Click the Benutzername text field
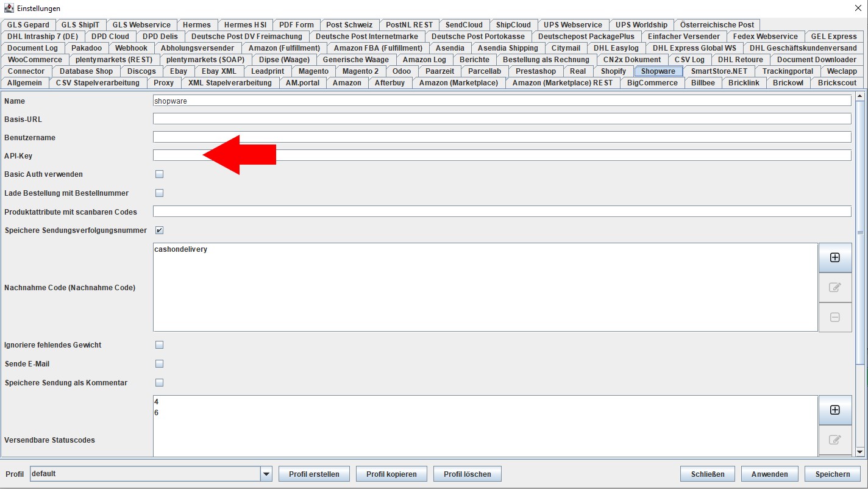 [502, 137]
